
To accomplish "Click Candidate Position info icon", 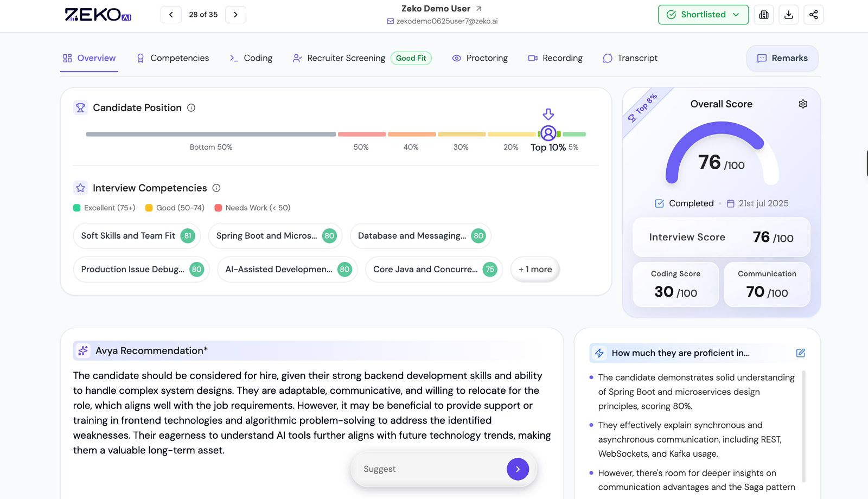I will click(x=192, y=108).
